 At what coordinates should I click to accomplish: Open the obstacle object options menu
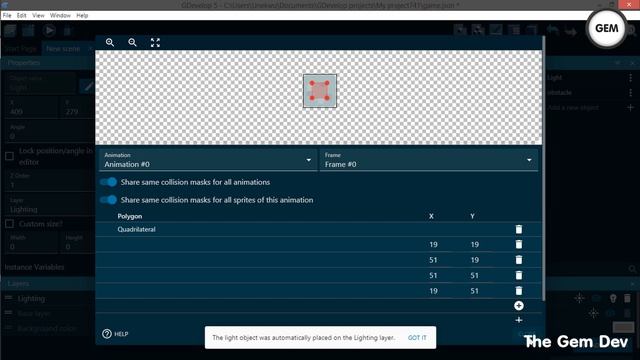(x=631, y=93)
